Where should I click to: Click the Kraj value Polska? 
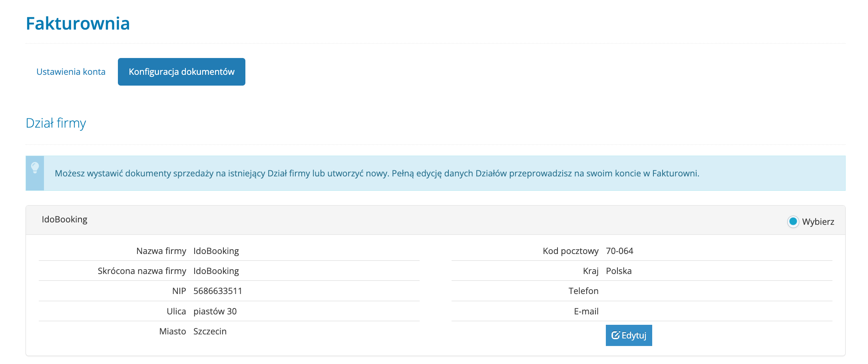619,271
